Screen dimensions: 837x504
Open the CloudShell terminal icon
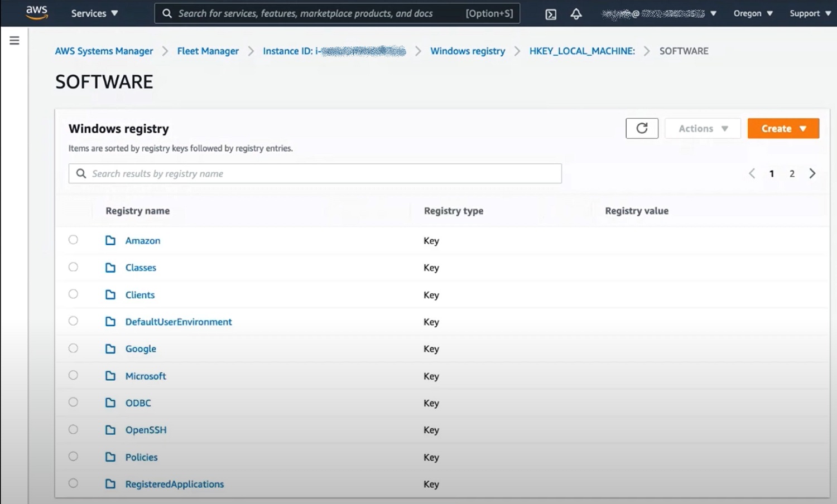click(x=551, y=14)
